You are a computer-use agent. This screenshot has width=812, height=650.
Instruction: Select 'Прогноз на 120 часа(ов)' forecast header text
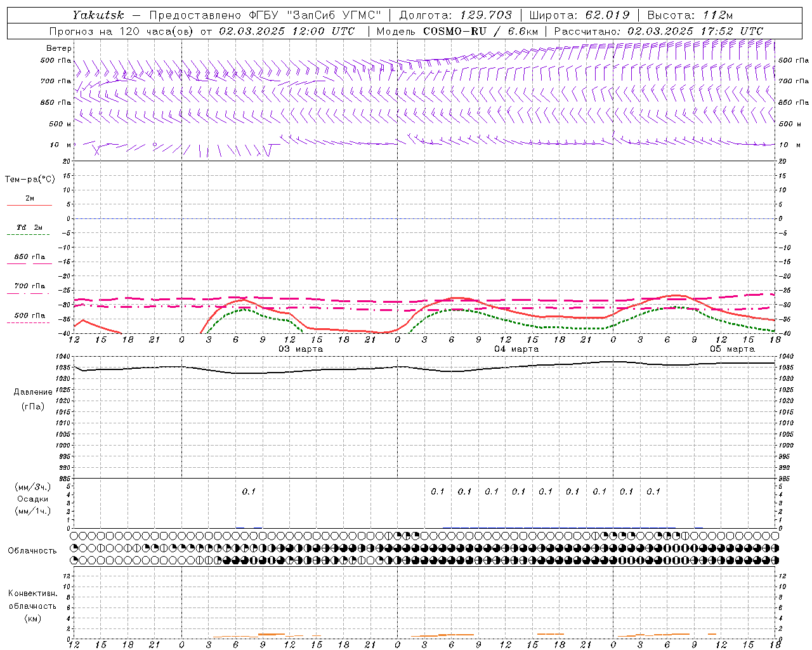tap(122, 31)
